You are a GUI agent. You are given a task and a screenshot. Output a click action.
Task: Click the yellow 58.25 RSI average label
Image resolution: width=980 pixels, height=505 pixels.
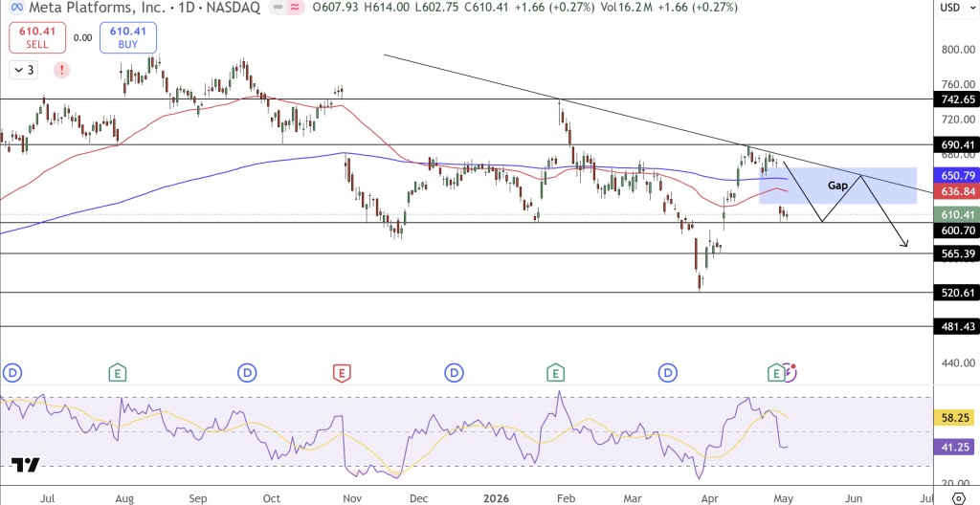(956, 418)
